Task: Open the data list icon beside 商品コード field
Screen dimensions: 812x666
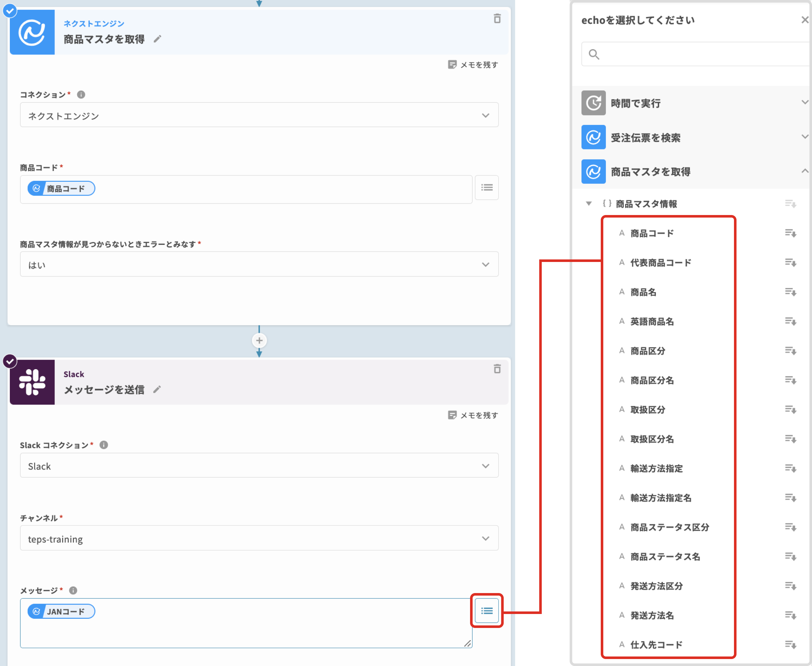Action: point(487,188)
